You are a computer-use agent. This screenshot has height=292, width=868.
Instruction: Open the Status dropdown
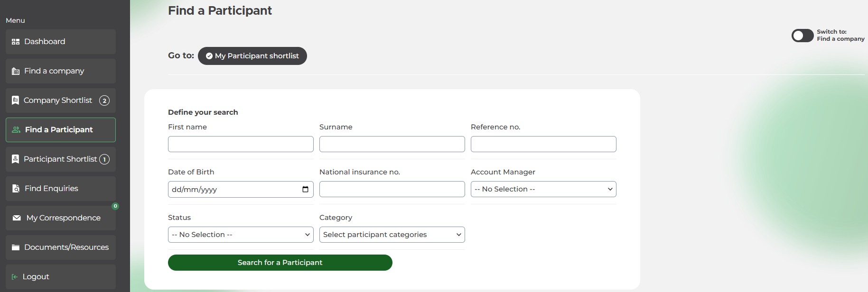click(241, 235)
